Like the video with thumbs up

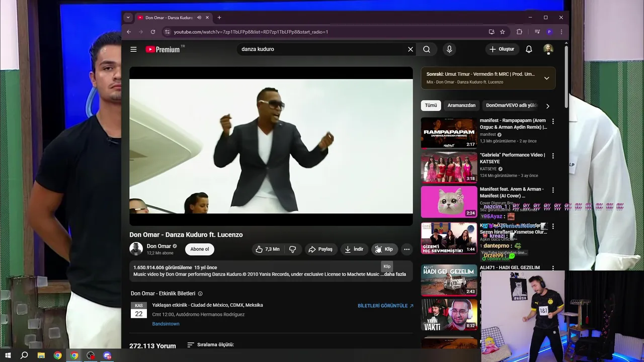267,249
